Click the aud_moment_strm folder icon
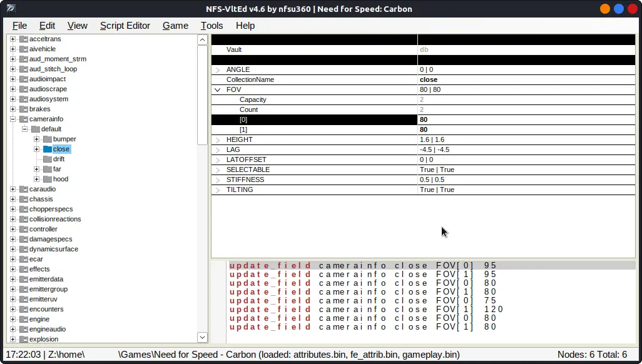 click(x=24, y=59)
